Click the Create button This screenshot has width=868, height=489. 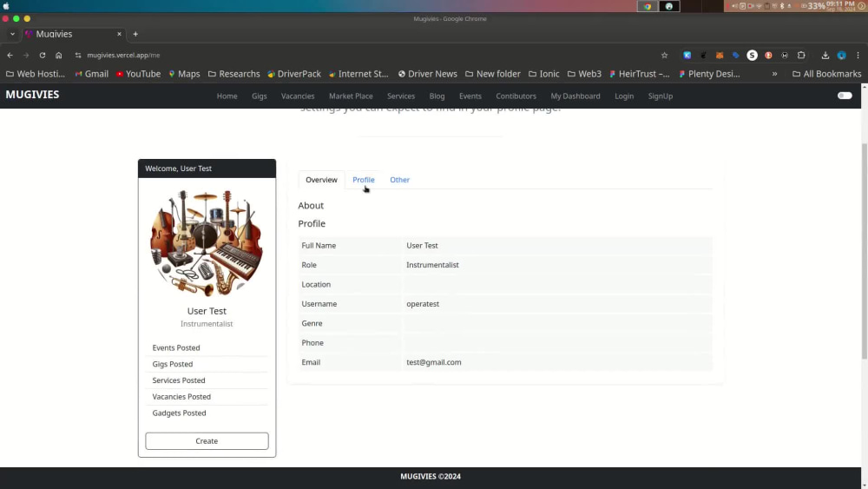207,441
